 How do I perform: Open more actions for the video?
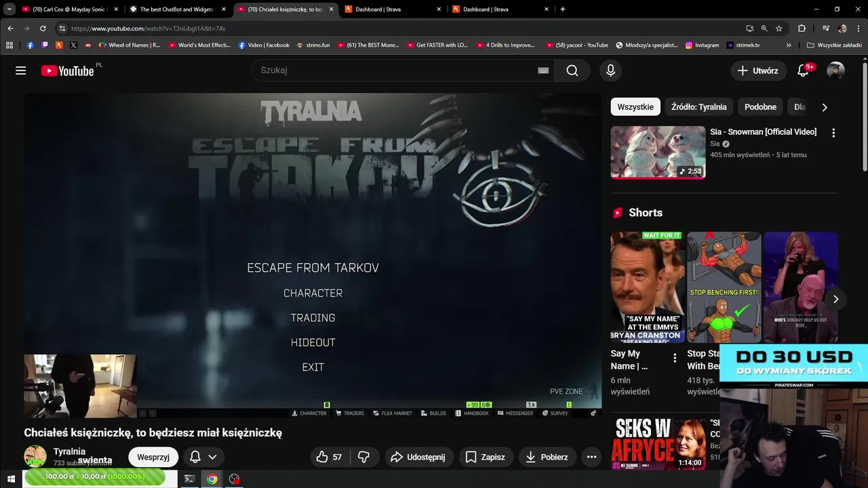(591, 457)
